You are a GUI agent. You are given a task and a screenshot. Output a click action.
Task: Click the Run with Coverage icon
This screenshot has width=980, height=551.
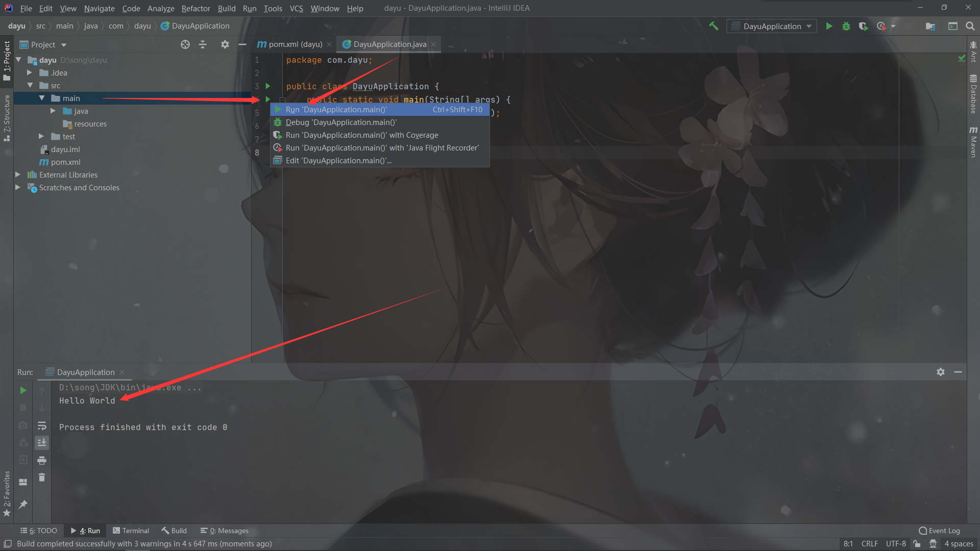(863, 26)
